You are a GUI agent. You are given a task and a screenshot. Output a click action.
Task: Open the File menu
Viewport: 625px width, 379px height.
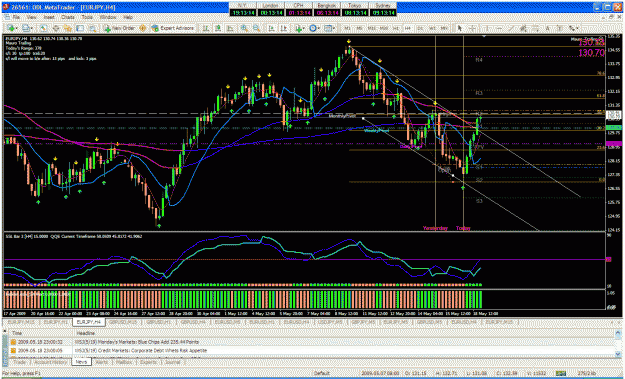16,17
